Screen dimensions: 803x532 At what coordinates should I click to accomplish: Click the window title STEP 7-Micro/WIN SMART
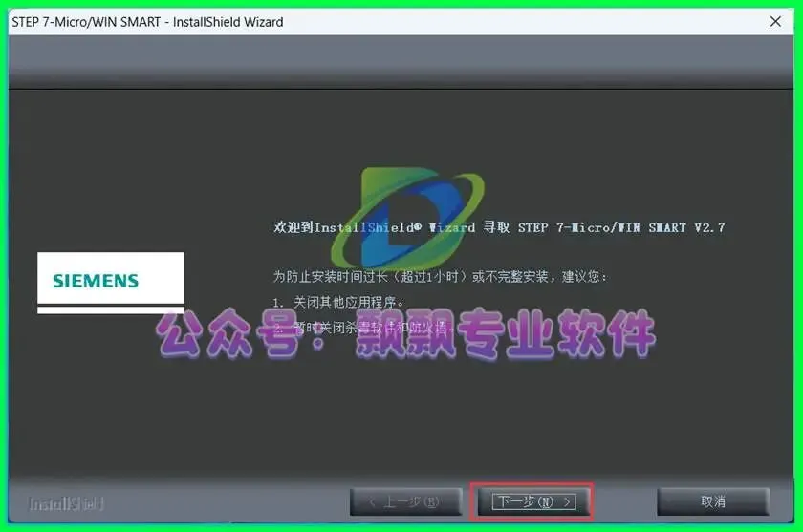(147, 22)
